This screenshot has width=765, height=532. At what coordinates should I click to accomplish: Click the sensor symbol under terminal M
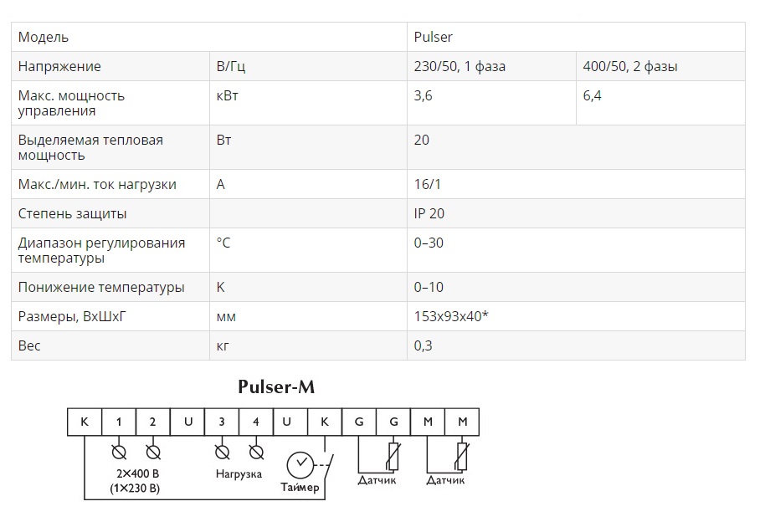[462, 457]
